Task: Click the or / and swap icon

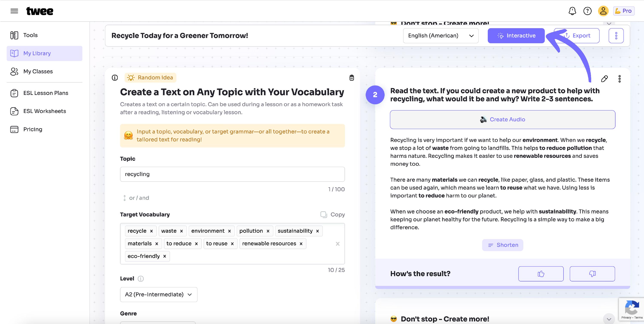Action: [x=125, y=198]
